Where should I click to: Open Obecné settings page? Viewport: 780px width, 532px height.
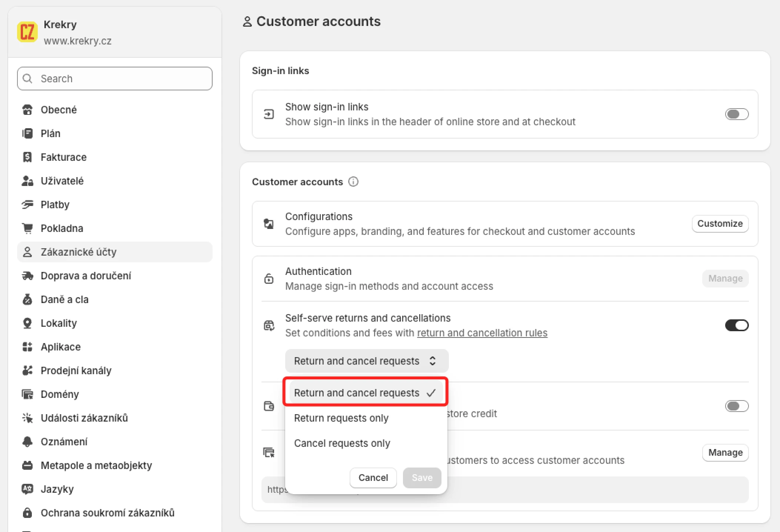115,110
